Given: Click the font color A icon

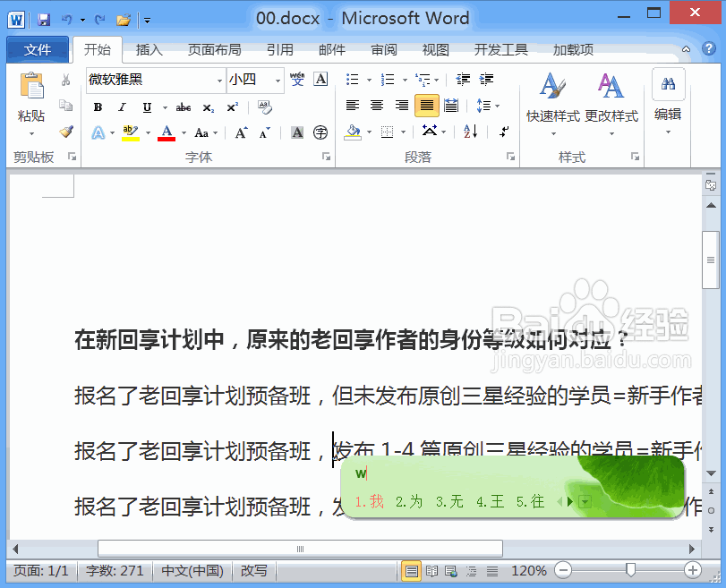Looking at the screenshot, I should (167, 132).
